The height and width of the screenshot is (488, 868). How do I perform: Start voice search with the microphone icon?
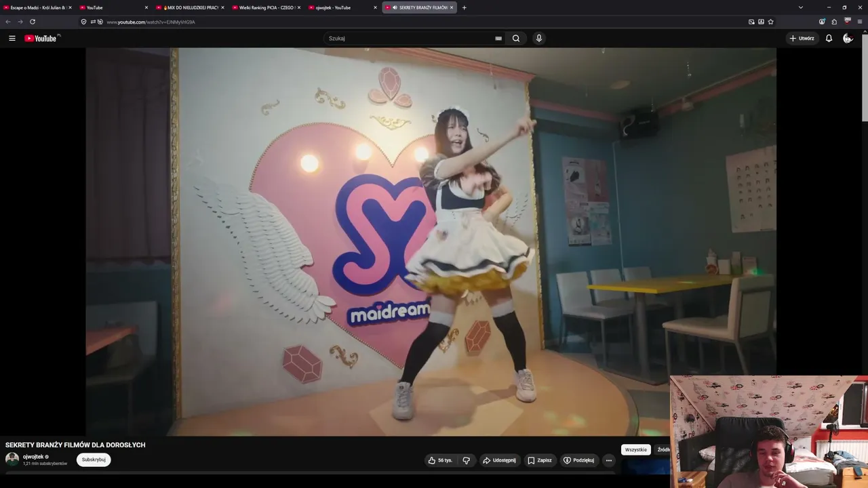539,39
